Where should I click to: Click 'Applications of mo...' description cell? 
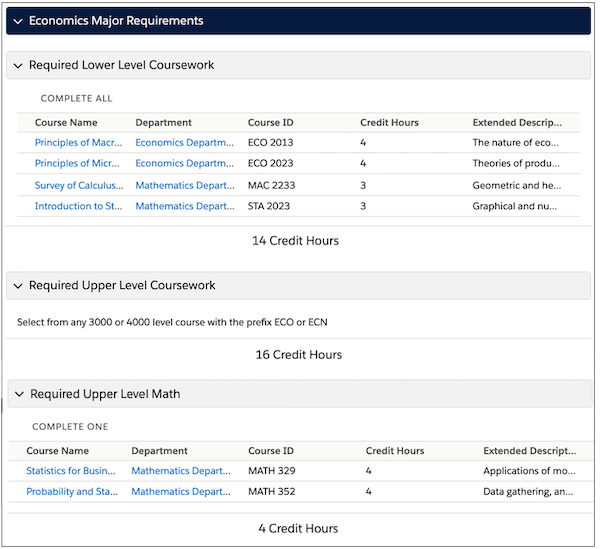pyautogui.click(x=529, y=471)
